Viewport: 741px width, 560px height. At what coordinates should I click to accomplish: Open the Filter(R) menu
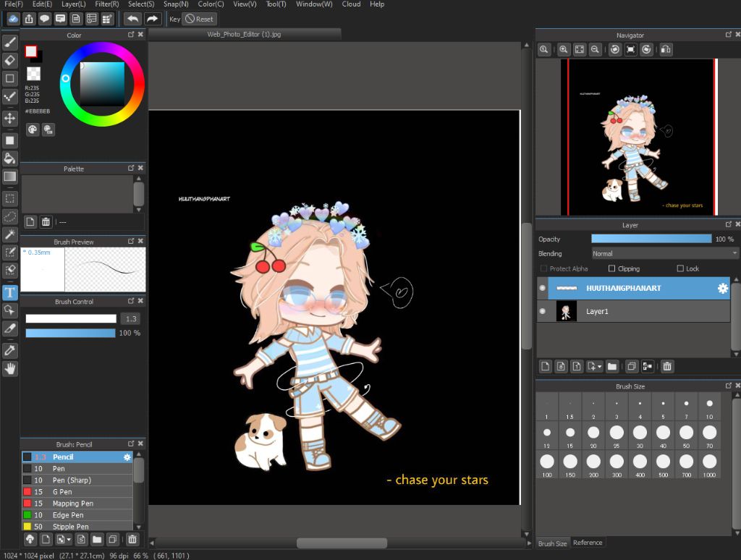pos(107,4)
